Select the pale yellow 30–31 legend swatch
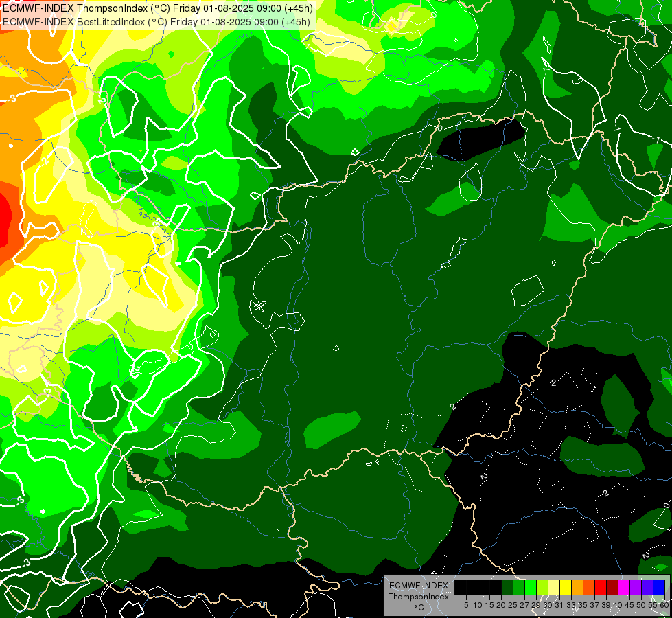The image size is (672, 618). tap(554, 587)
